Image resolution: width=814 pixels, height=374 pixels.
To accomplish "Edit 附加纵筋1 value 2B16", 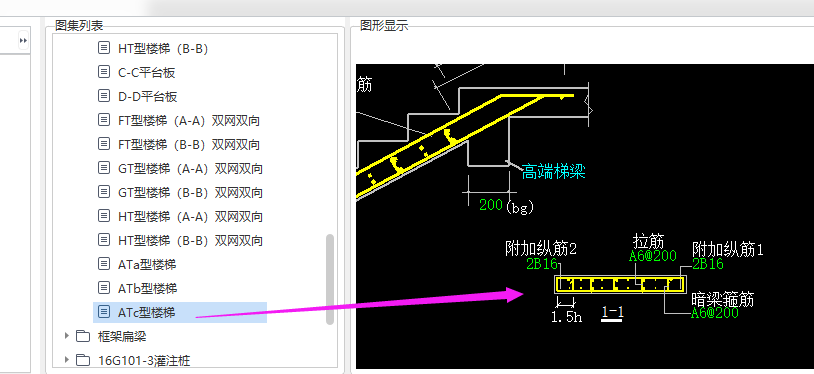I will (708, 264).
